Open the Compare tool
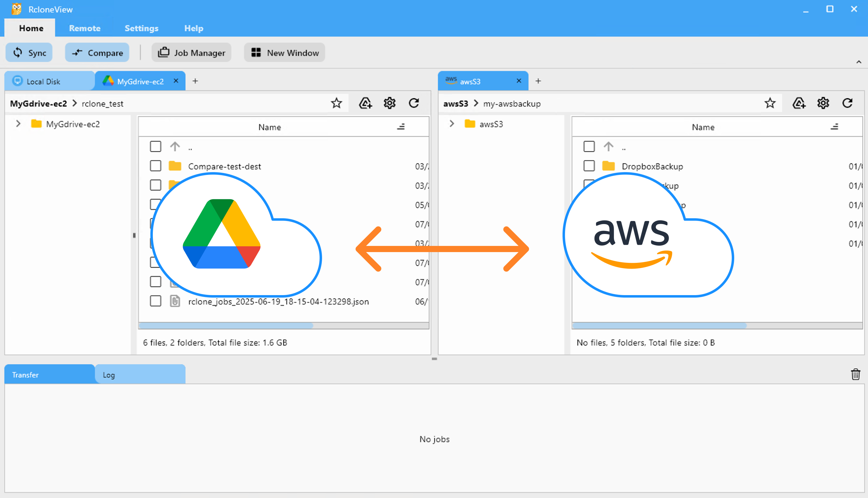 (97, 52)
